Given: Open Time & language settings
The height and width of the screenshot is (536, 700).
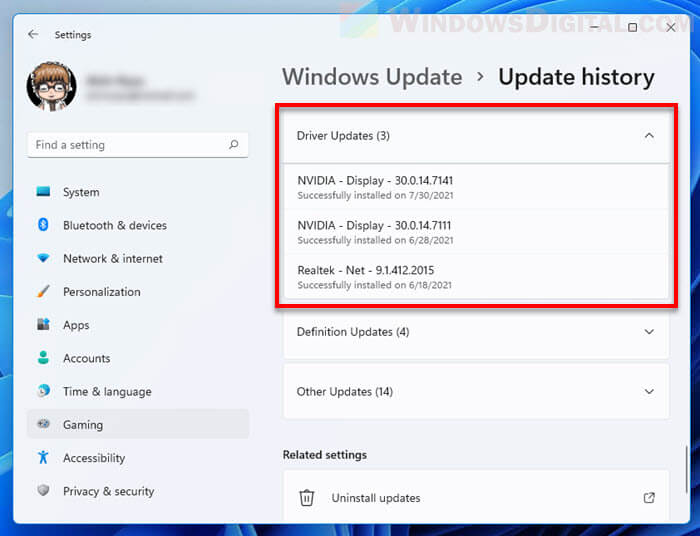Looking at the screenshot, I should 138,391.
